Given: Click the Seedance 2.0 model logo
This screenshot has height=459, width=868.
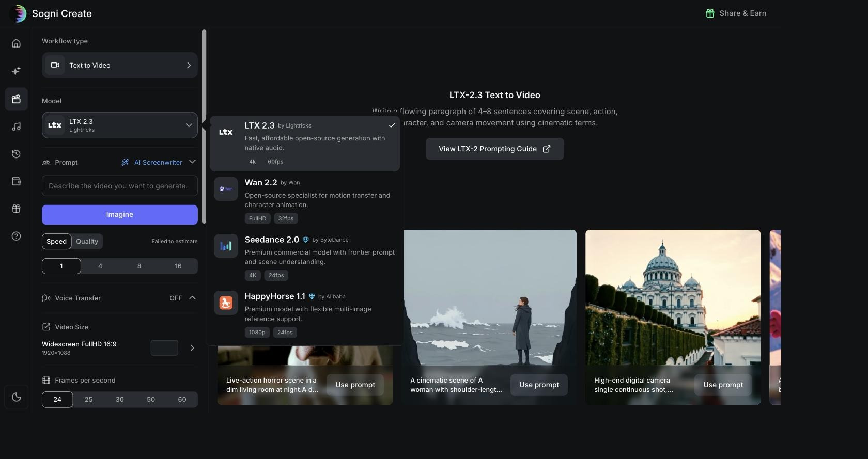Looking at the screenshot, I should click(x=226, y=246).
